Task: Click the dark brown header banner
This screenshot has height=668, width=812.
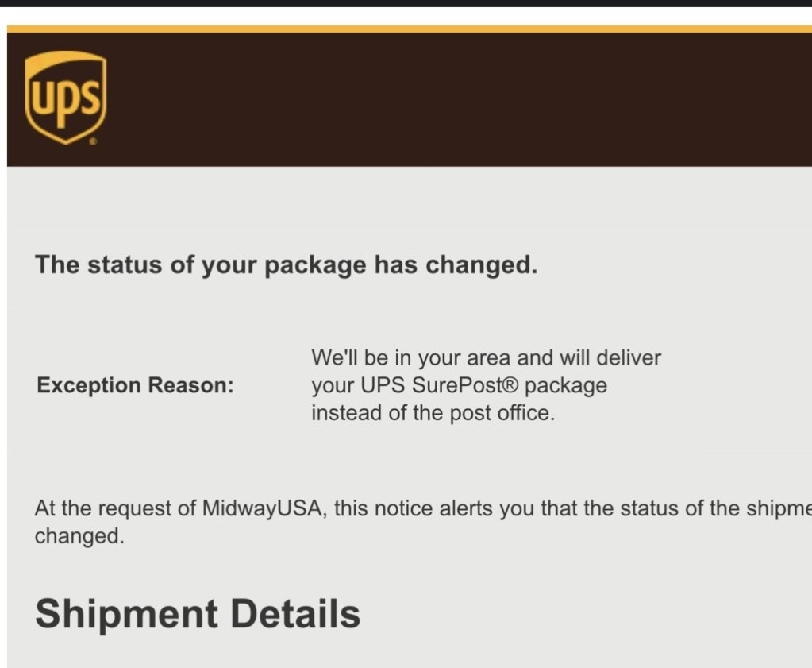Action: coord(409,99)
